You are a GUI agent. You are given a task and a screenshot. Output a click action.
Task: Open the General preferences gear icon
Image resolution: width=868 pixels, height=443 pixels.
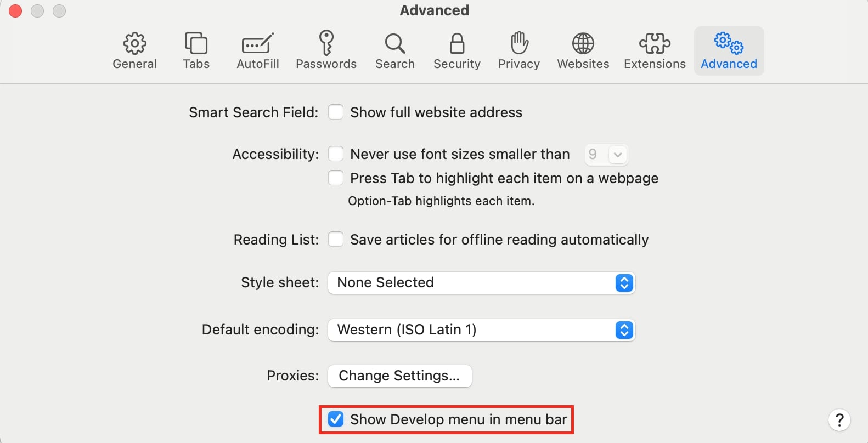coord(134,43)
